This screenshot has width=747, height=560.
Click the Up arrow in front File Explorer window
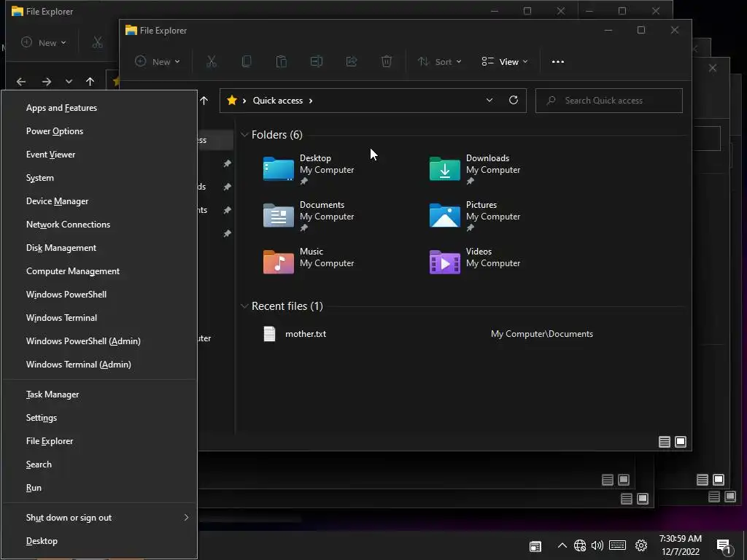[x=204, y=101]
